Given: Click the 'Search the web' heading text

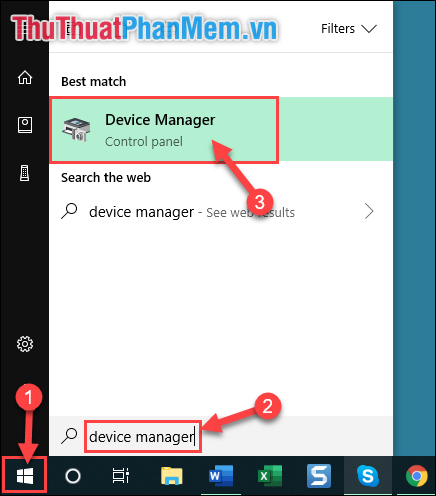Looking at the screenshot, I should (x=106, y=178).
